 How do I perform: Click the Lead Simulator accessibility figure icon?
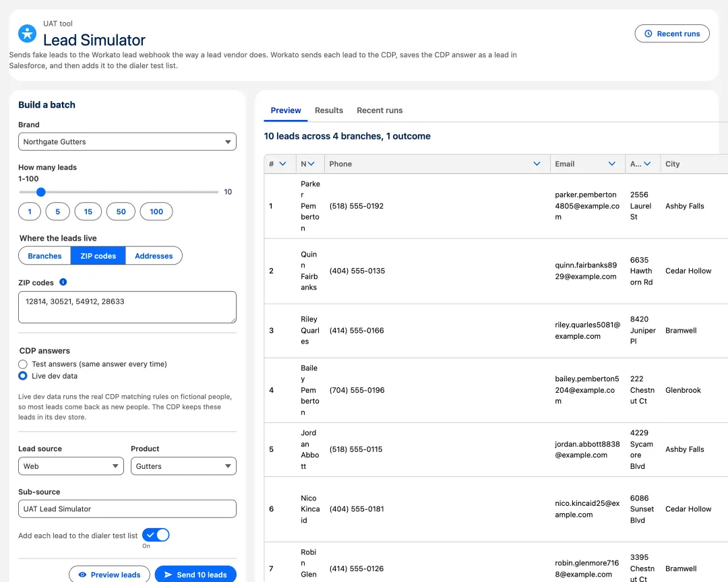pyautogui.click(x=27, y=34)
